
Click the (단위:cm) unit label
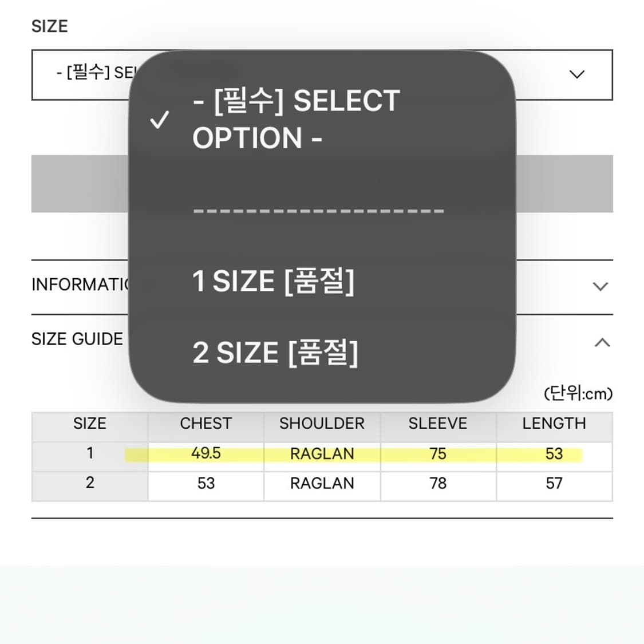coord(578,394)
